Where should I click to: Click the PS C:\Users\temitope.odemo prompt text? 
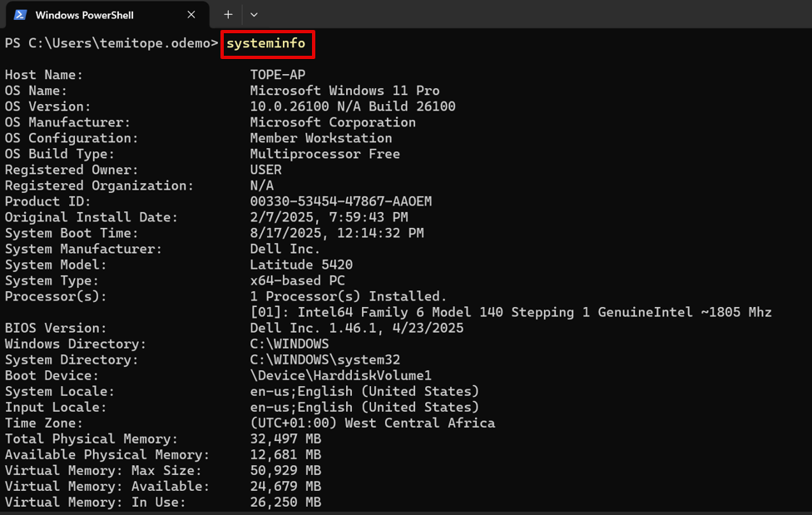(111, 43)
